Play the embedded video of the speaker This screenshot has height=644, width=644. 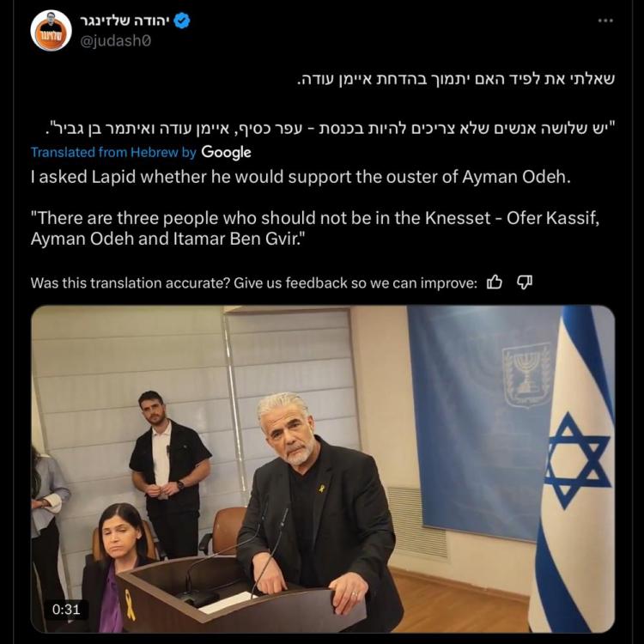(x=322, y=469)
